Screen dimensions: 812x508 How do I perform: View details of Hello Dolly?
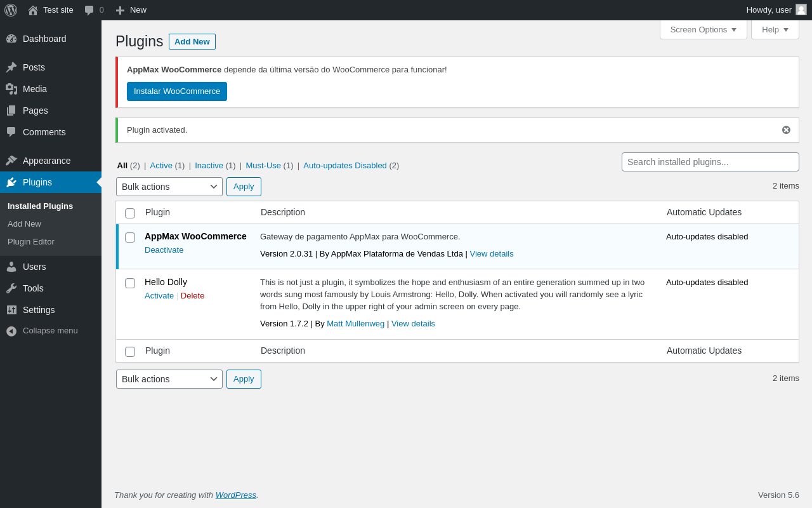click(413, 324)
